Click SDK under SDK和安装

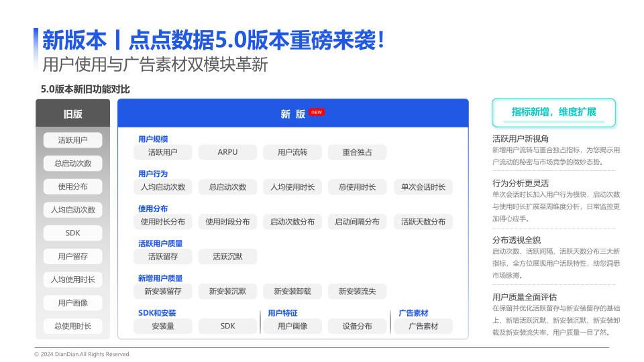click(227, 326)
